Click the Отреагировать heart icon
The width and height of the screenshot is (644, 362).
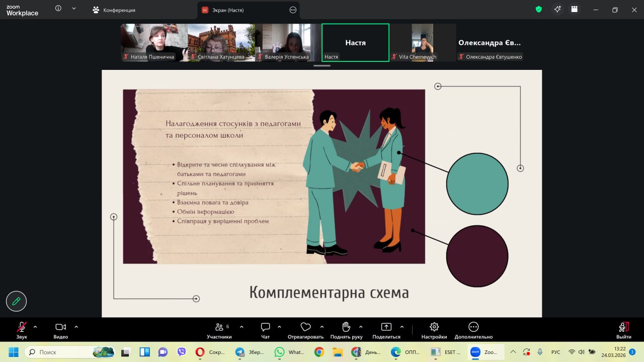[305, 330]
